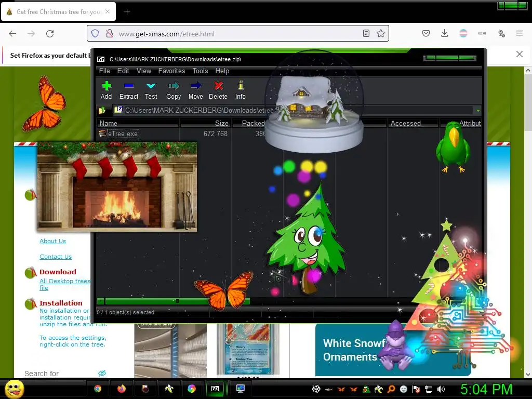
Task: Click the green plus Add button in 7-Zip
Action: click(106, 90)
